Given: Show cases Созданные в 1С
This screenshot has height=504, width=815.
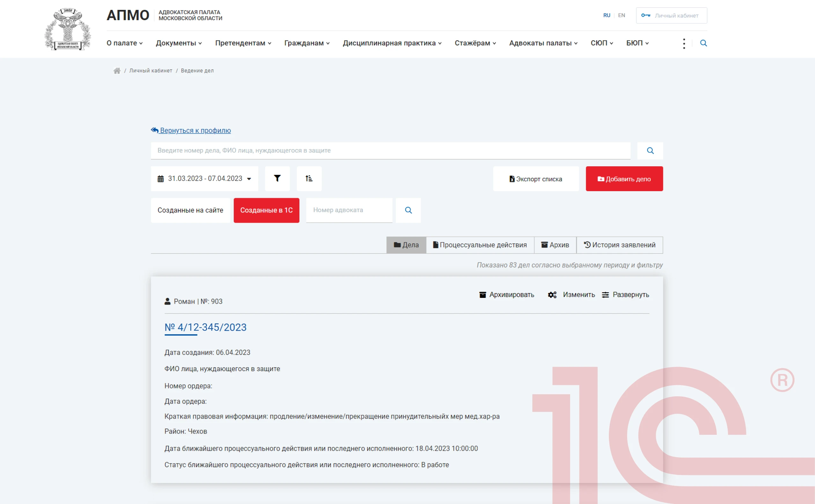Looking at the screenshot, I should pos(266,210).
